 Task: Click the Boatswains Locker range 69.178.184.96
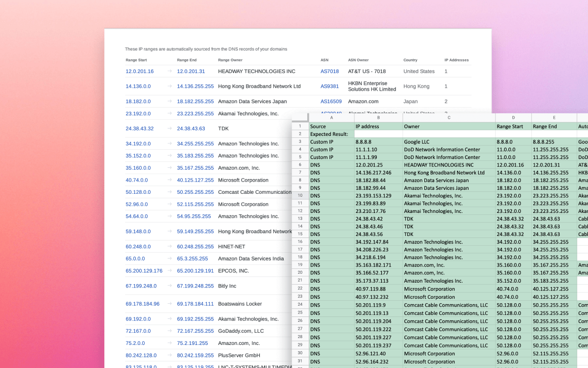point(143,304)
